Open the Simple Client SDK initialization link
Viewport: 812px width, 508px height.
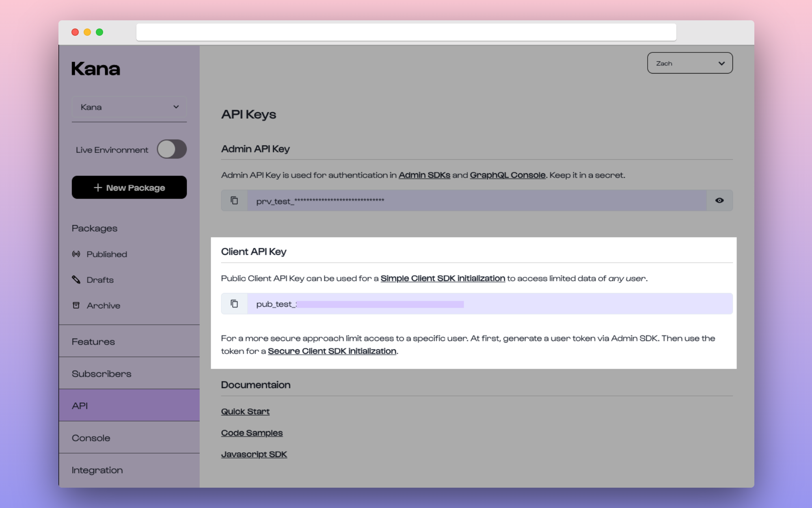pyautogui.click(x=442, y=278)
